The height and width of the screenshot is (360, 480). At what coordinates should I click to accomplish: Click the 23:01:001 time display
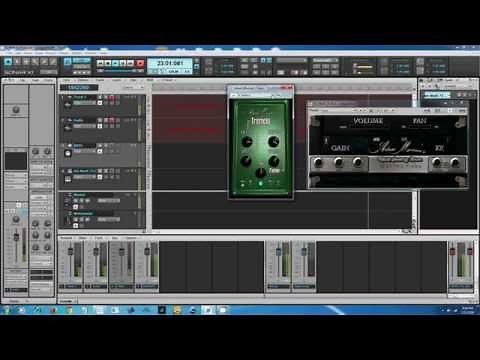pyautogui.click(x=170, y=63)
